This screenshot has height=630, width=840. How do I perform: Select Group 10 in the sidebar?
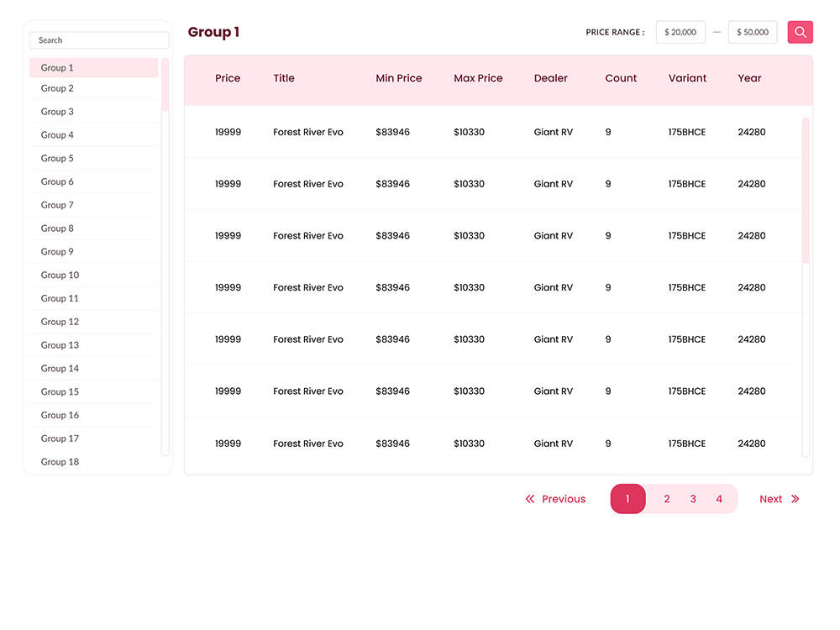(94, 275)
